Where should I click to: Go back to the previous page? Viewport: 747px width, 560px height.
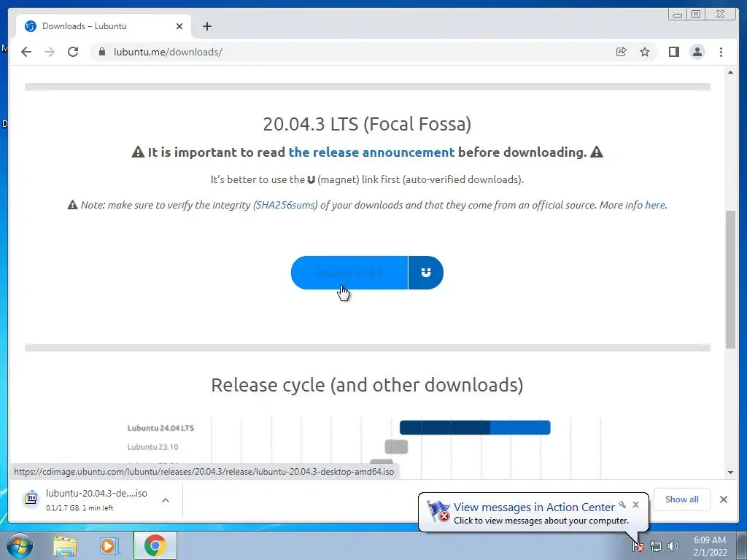pos(26,52)
